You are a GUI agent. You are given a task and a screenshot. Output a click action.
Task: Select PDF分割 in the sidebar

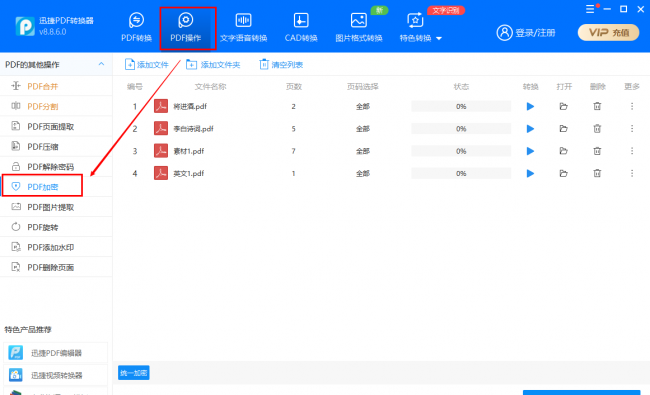coord(56,106)
